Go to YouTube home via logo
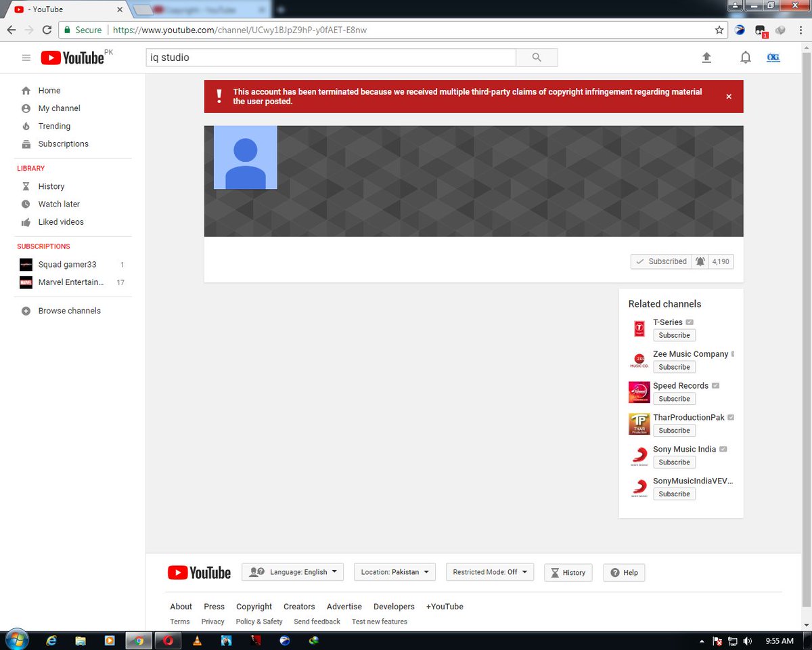This screenshot has height=650, width=812. [72, 58]
